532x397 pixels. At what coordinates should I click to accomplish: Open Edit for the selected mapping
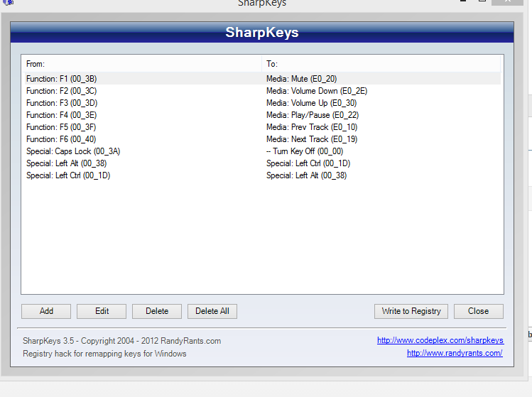[102, 311]
